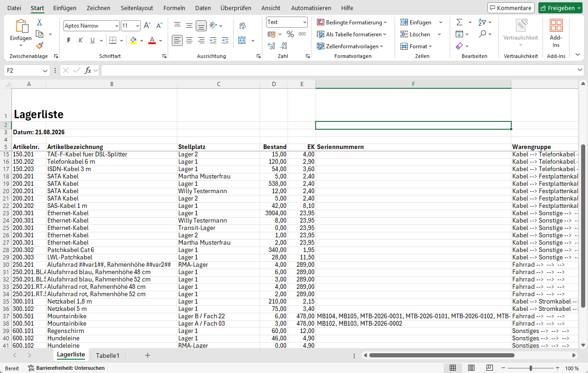This screenshot has width=588, height=373.
Task: Select right text alignment
Action: pos(201,40)
